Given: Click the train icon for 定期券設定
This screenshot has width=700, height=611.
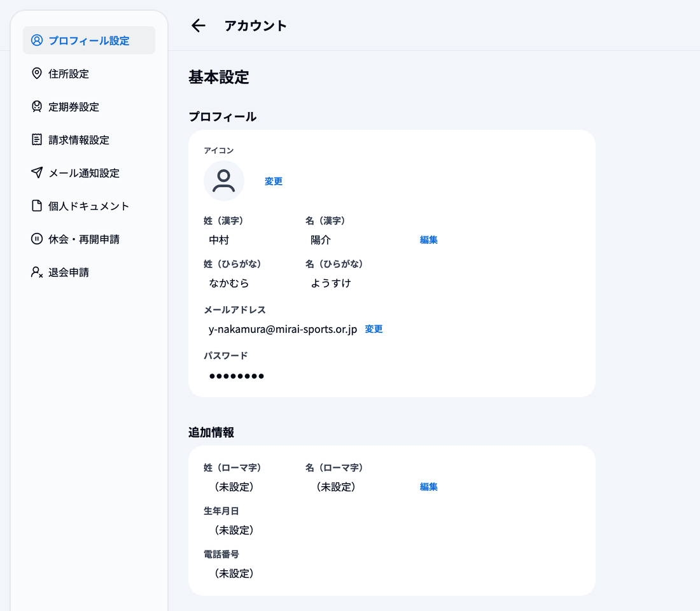Looking at the screenshot, I should (37, 106).
